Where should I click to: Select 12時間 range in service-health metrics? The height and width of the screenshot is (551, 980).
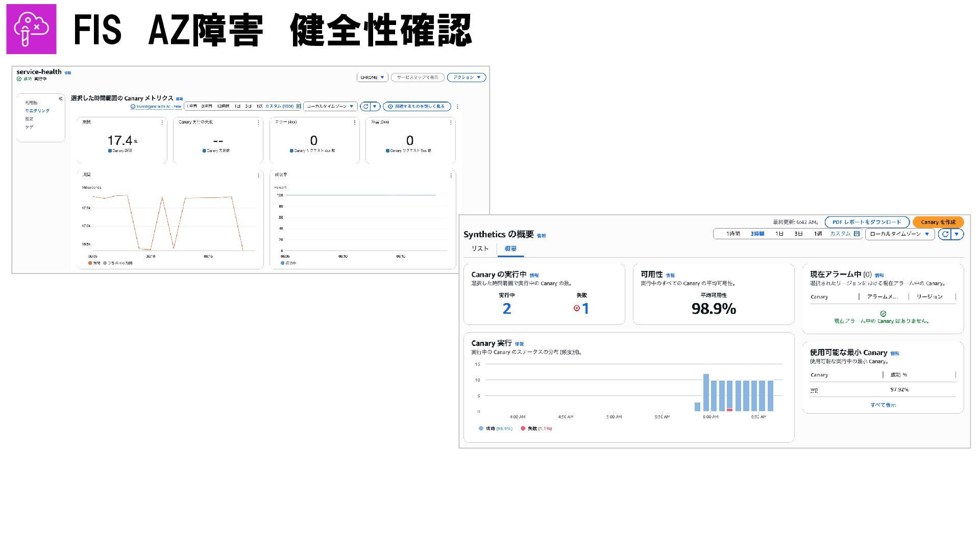223,106
